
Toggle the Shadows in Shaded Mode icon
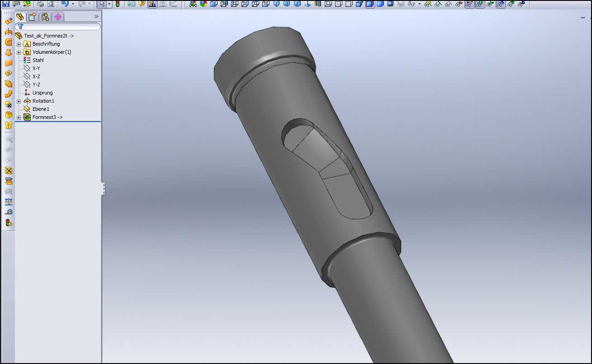click(x=390, y=4)
